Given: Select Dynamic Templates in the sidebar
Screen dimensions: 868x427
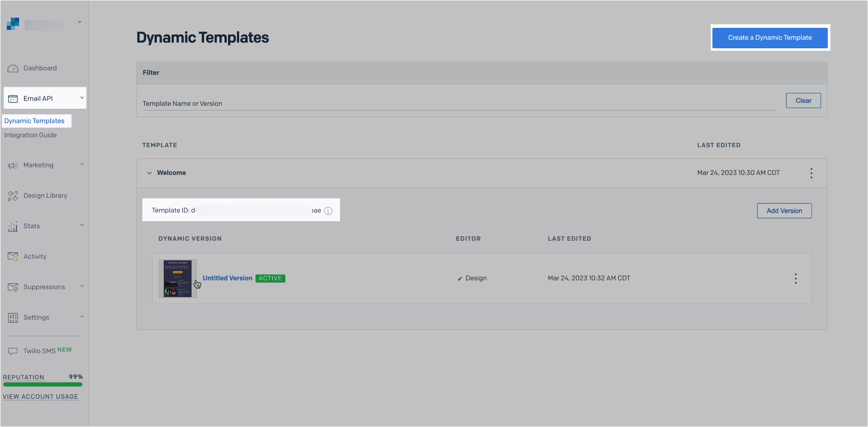Looking at the screenshot, I should [x=34, y=121].
